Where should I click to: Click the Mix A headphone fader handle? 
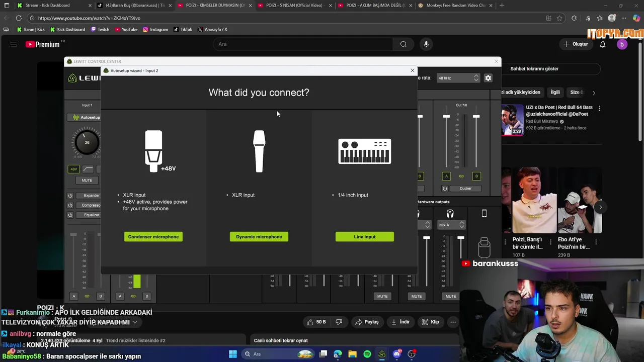[461, 237]
